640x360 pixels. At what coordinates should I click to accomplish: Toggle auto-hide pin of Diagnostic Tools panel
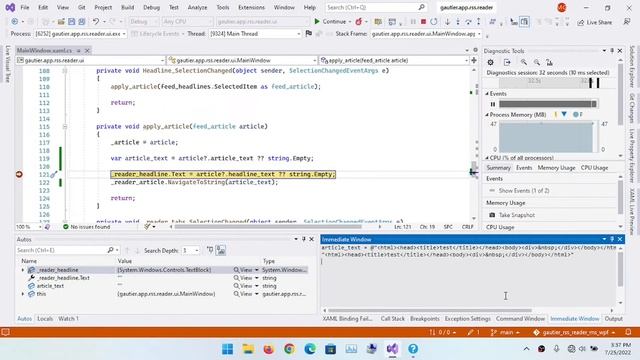[612, 51]
